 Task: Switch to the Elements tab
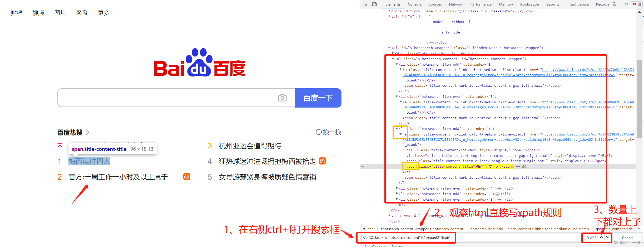pos(393,4)
